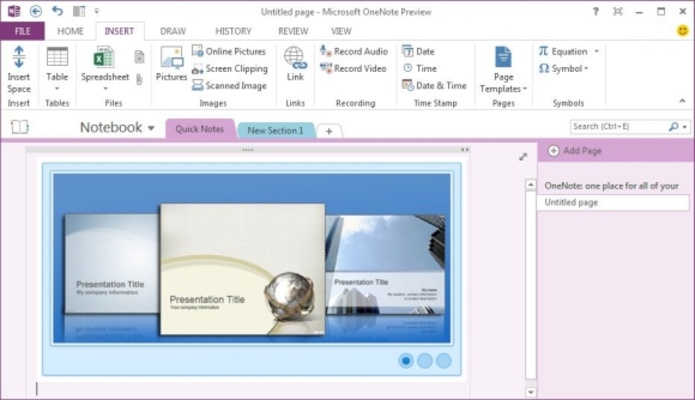
Task: Switch to the HISTORY tab
Action: pos(233,31)
